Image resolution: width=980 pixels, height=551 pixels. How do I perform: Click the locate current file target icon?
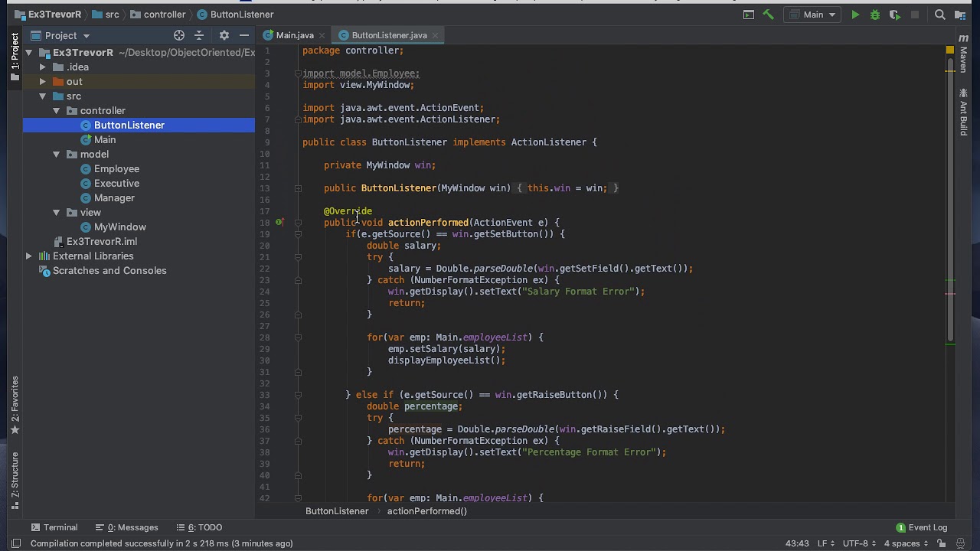(179, 35)
